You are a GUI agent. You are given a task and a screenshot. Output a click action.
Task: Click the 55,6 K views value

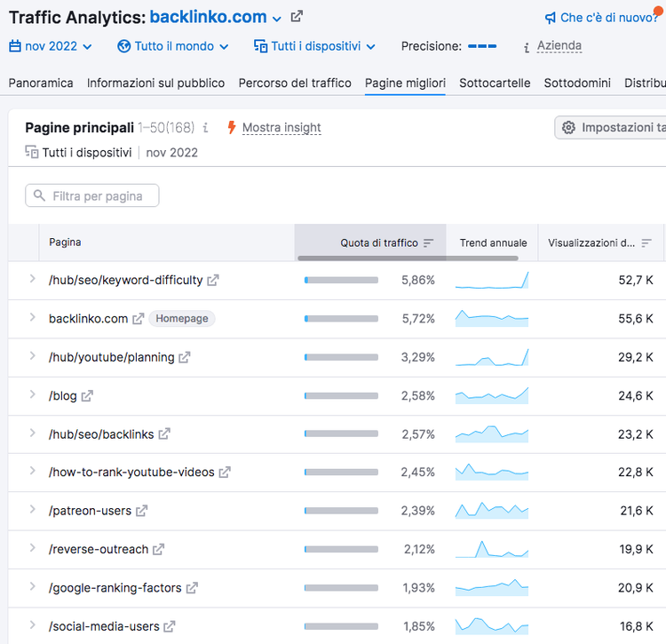[x=636, y=319]
